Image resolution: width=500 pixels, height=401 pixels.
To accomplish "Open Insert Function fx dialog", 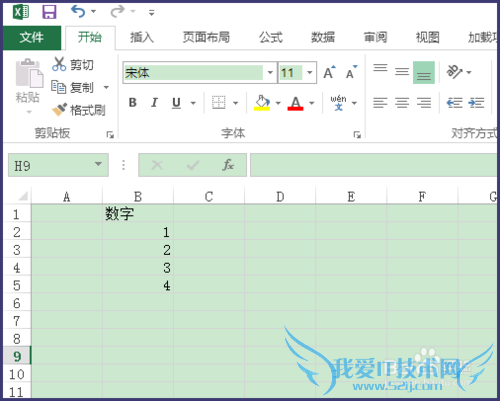I will (x=228, y=165).
